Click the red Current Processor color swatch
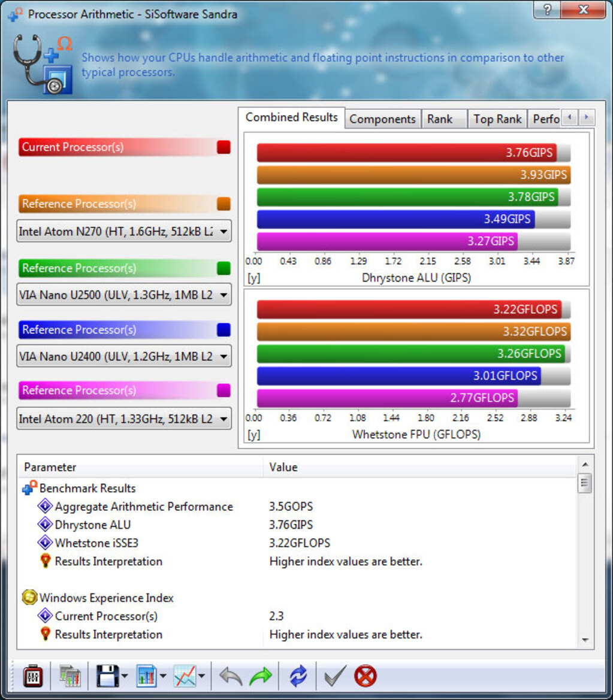 224,147
